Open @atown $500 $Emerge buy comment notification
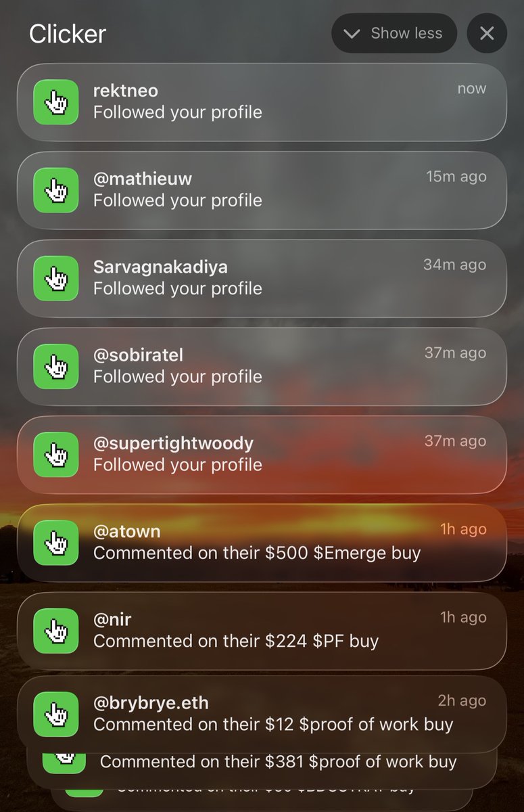Viewport: 524px width, 812px height. tap(262, 542)
